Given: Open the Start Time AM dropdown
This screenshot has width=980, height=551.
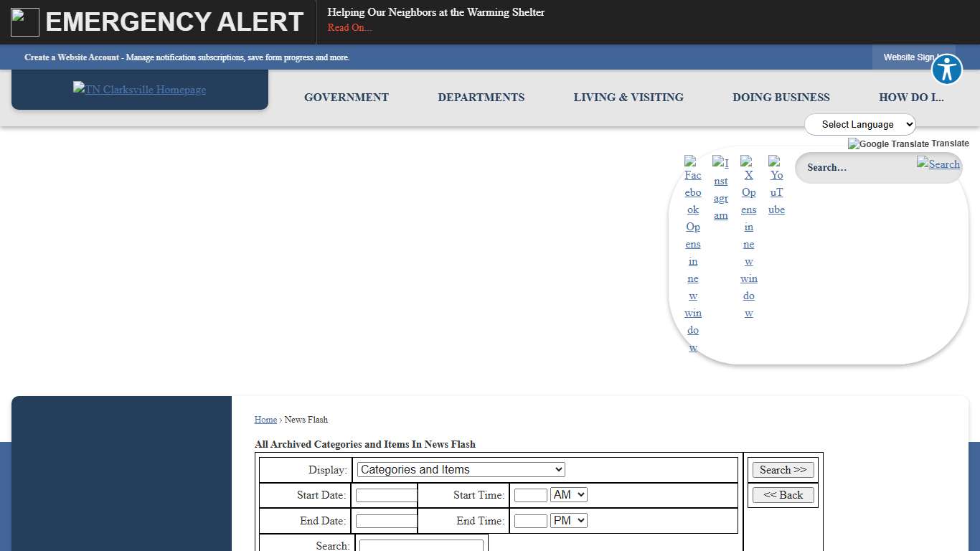Looking at the screenshot, I should 568,495.
